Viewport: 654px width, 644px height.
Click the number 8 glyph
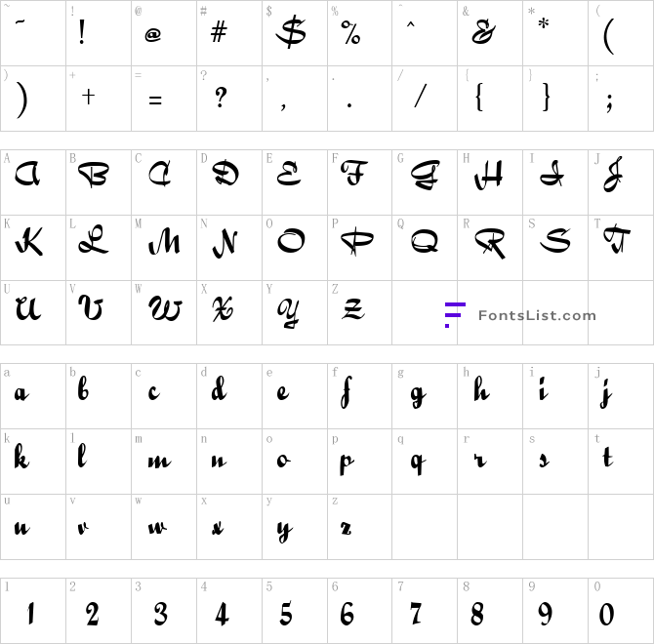(477, 614)
